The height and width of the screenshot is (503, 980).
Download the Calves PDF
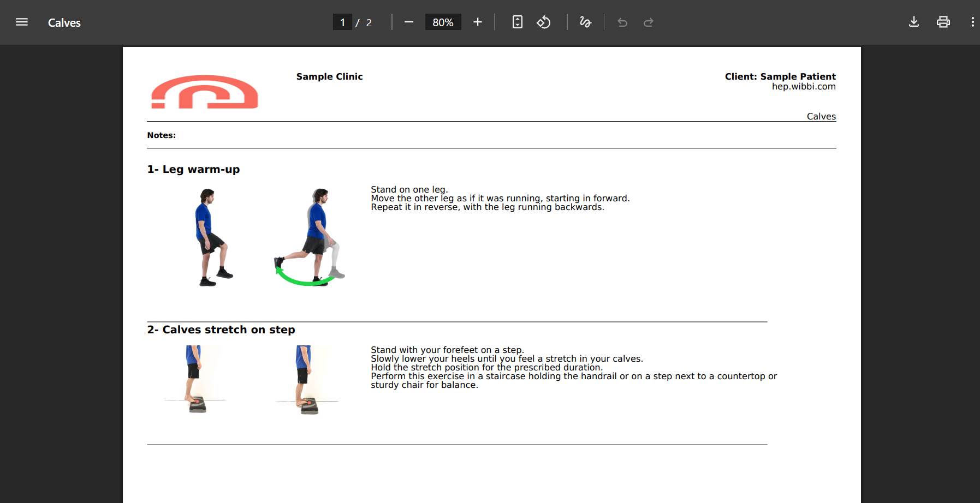[914, 22]
